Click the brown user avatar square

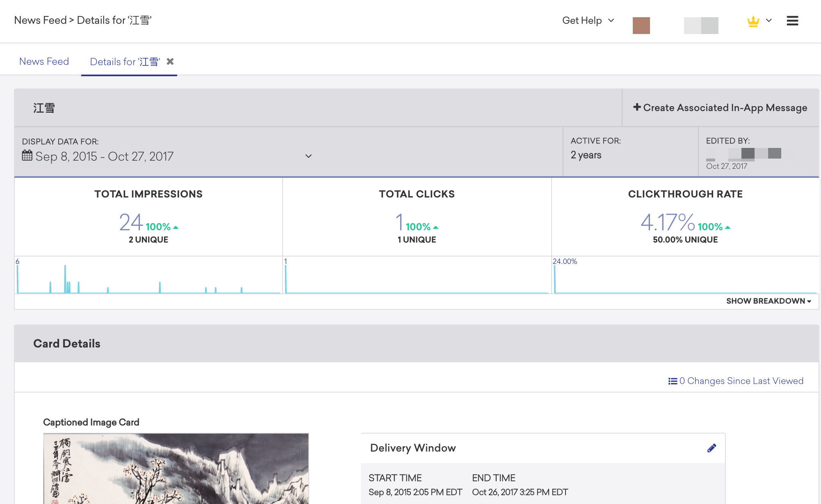pyautogui.click(x=641, y=25)
